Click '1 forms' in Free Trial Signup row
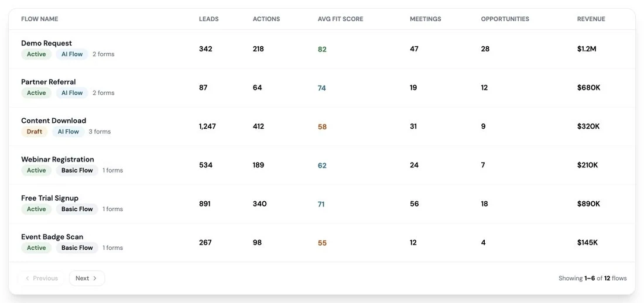The height and width of the screenshot is (303, 644). [112, 209]
